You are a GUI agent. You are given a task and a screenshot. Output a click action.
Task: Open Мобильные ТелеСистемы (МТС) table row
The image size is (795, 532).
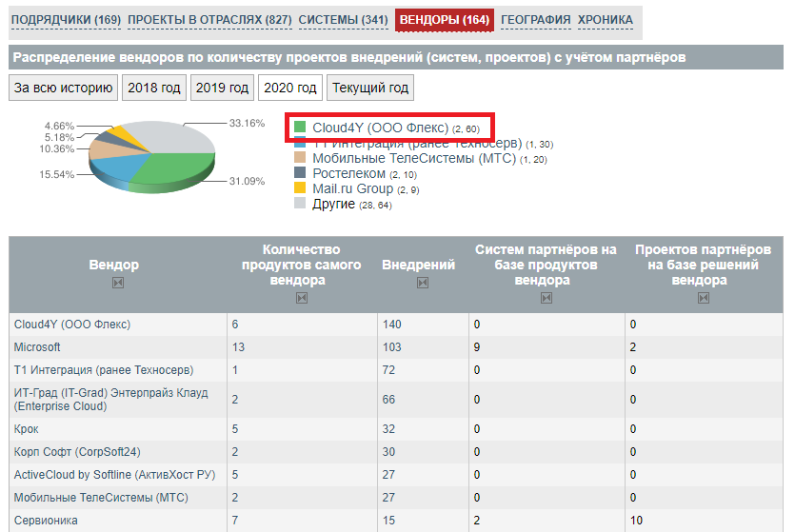coord(101,497)
